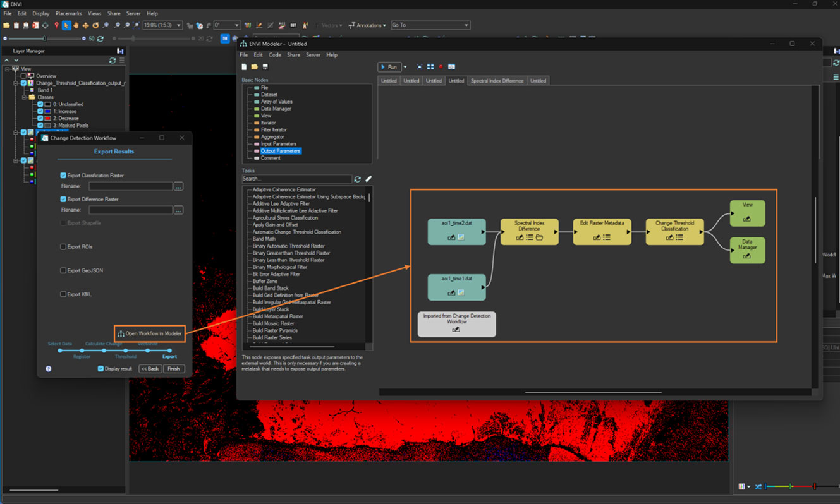Click the new model document icon in Modeler
840x504 pixels.
pyautogui.click(x=244, y=67)
